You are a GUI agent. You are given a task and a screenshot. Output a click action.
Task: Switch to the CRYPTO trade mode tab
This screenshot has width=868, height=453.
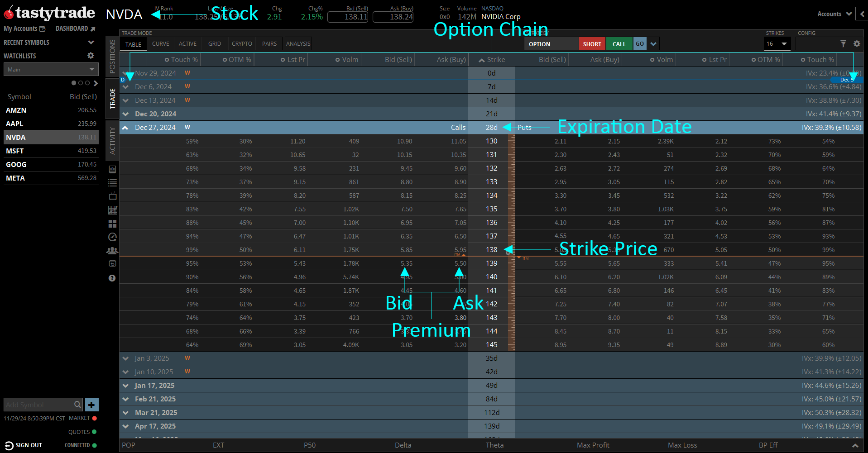point(242,44)
